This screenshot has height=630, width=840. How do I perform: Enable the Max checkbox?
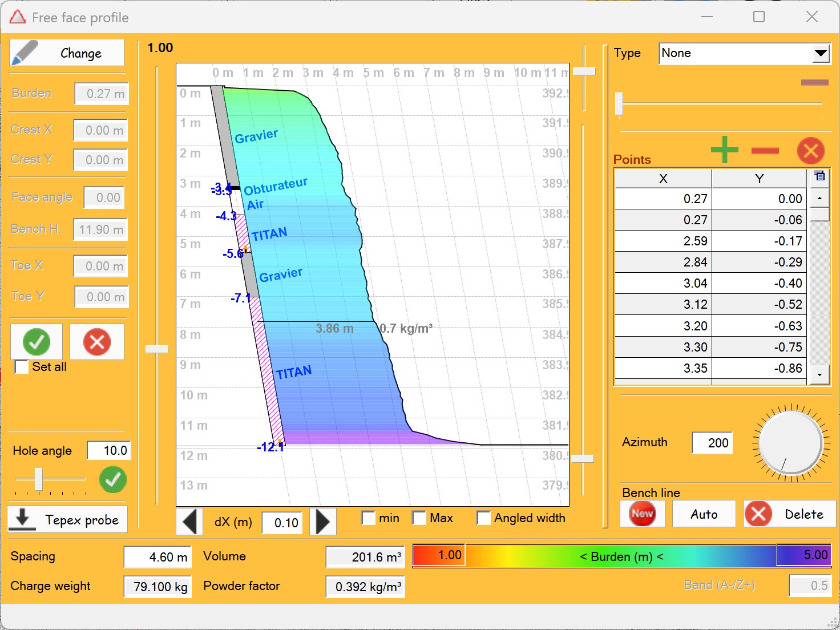pyautogui.click(x=420, y=518)
